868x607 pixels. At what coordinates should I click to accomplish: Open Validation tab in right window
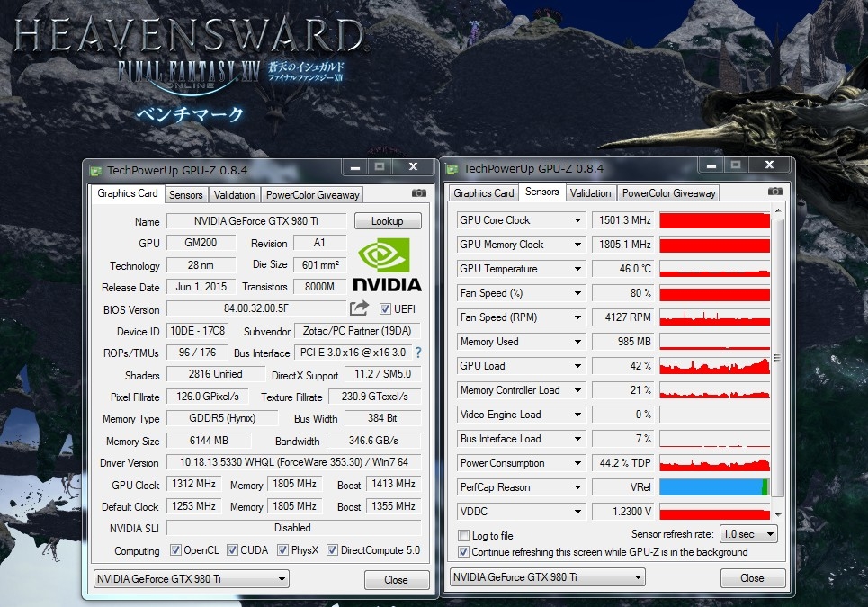pos(591,193)
